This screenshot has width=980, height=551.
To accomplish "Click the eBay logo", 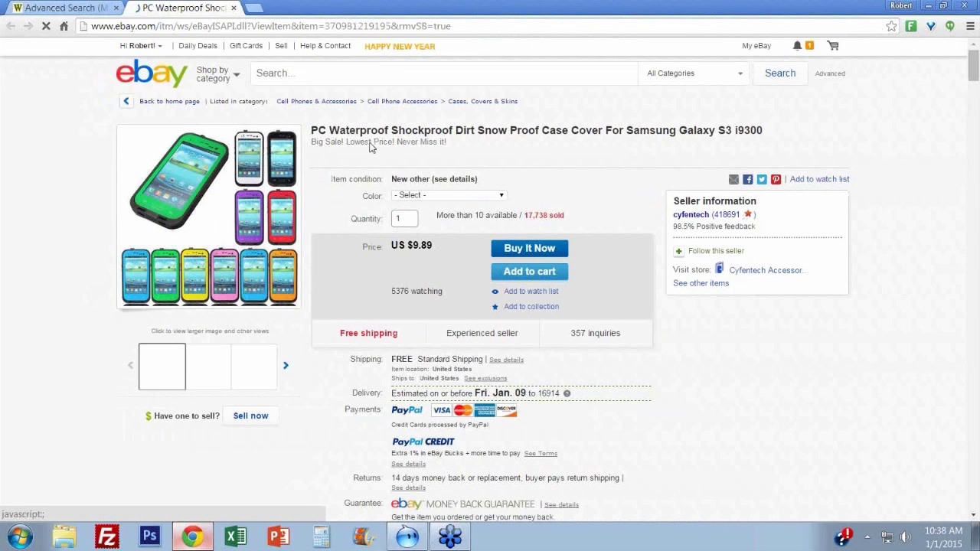I will coord(152,73).
